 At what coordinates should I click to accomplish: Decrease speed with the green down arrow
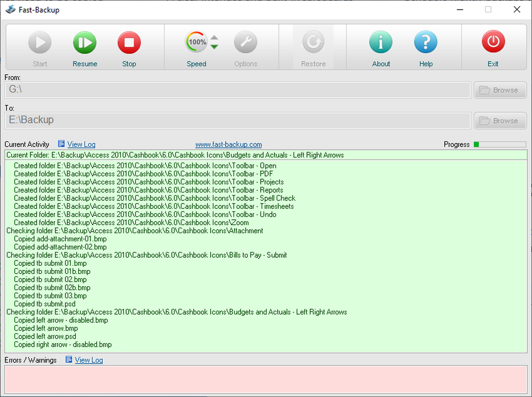pyautogui.click(x=214, y=47)
